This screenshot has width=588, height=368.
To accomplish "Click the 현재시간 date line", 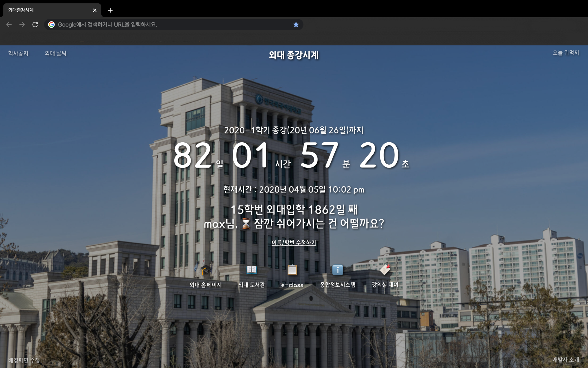I will click(294, 190).
